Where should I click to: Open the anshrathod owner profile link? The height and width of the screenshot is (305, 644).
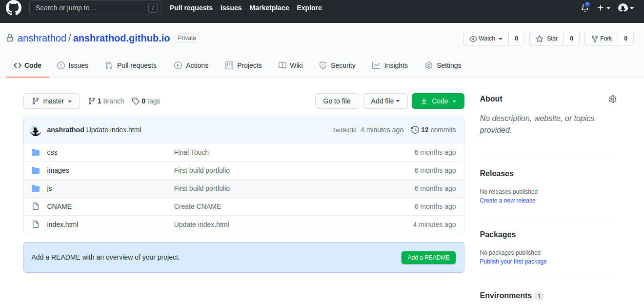point(42,38)
